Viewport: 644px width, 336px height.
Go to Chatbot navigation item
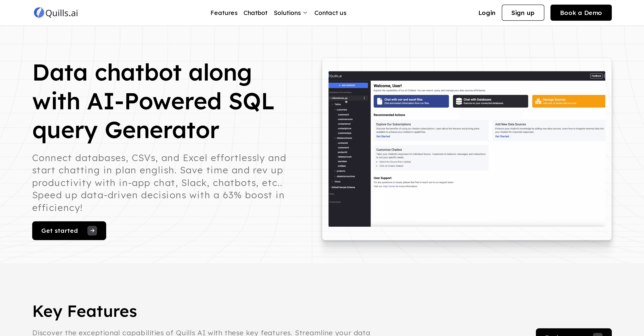coord(255,13)
